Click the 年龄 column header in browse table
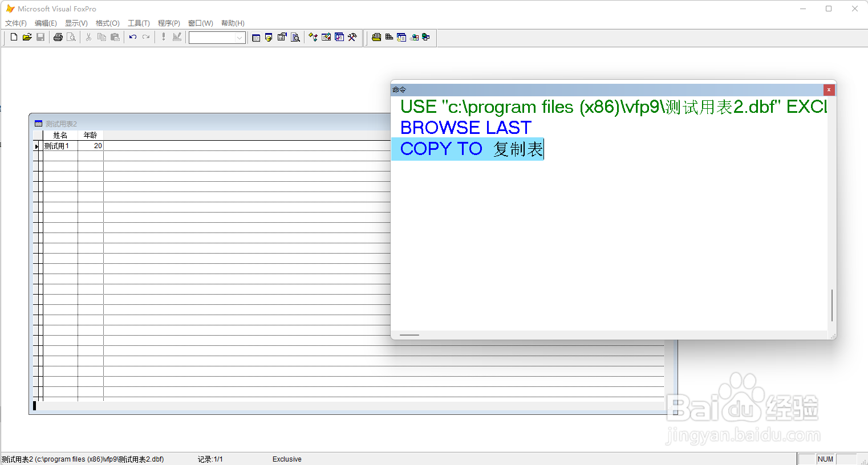 91,135
